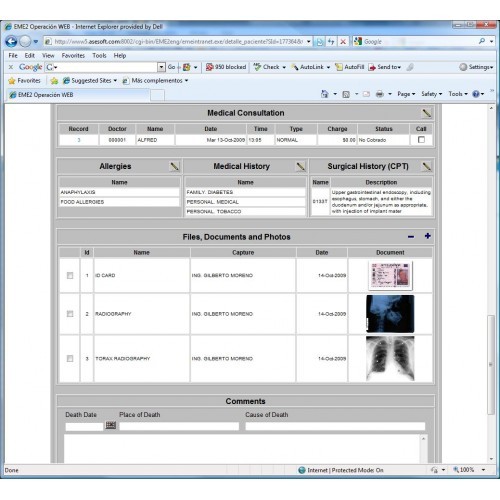Open Safety menu dropdown

(x=431, y=94)
